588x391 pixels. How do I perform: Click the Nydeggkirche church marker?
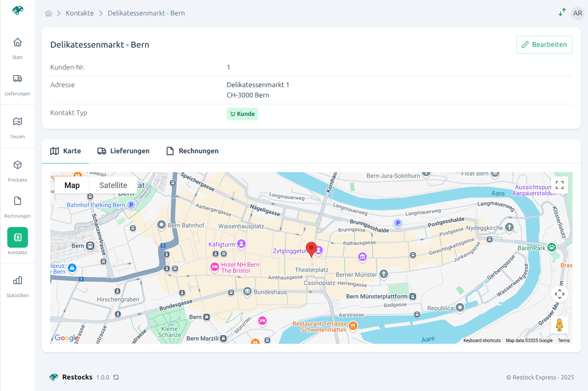coord(509,227)
